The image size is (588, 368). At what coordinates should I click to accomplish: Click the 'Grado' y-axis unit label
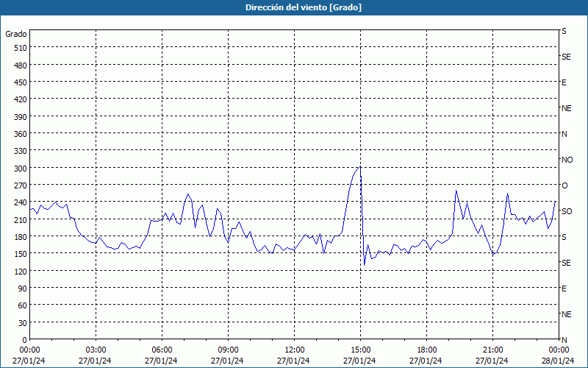click(15, 34)
